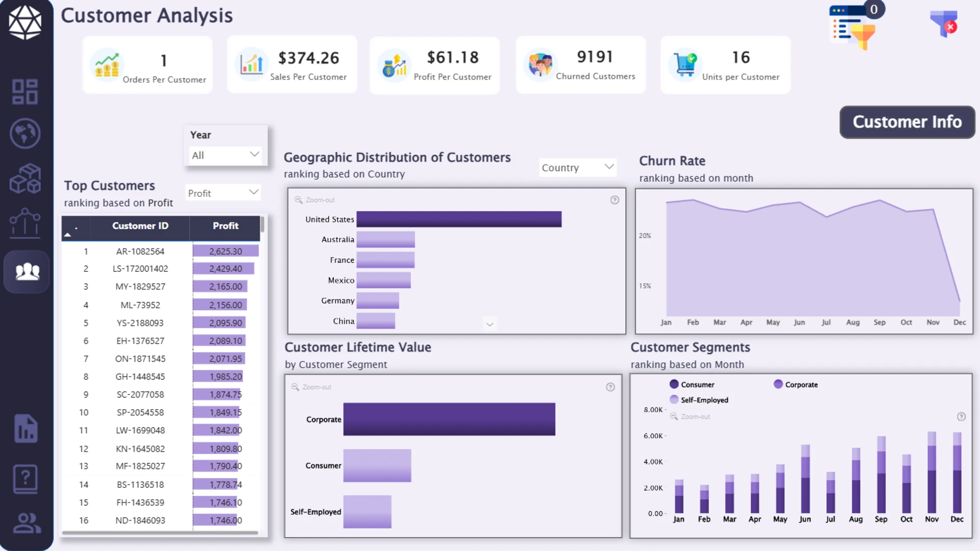Toggle the Corporate legend item
Viewport: 980px width, 551px height.
pos(796,385)
